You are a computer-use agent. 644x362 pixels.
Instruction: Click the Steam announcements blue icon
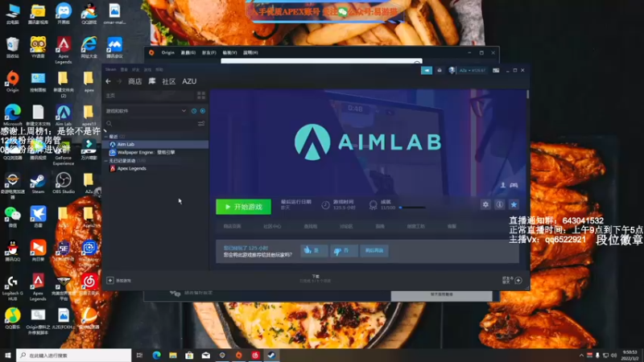pos(427,70)
